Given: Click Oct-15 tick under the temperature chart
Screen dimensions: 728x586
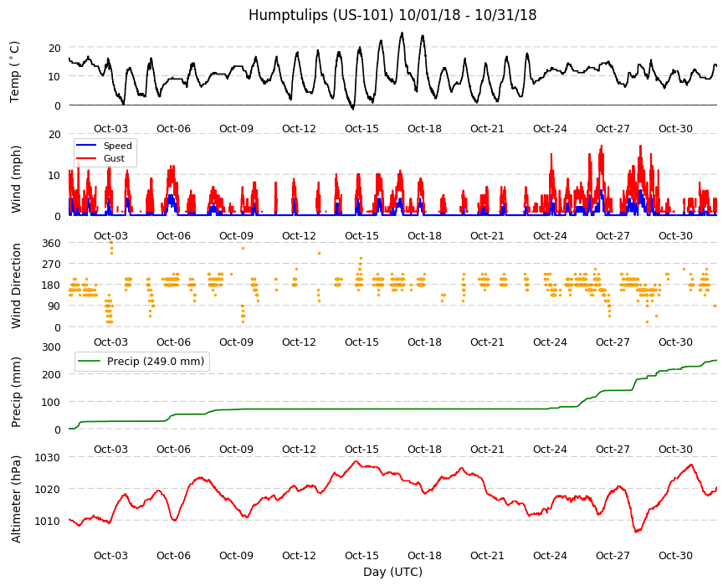Looking at the screenshot, I should click(361, 129).
